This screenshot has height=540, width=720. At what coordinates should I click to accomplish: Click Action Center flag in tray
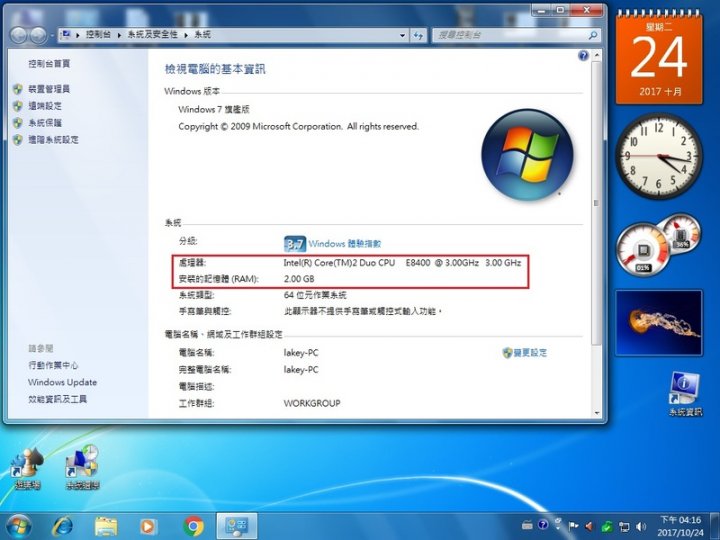574,526
